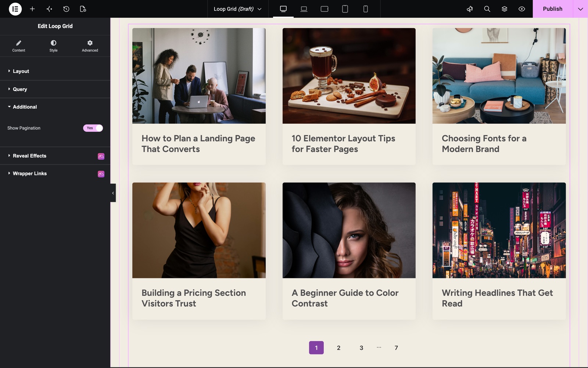
Task: Click the 'Choosing Fonts for a Modern Brand' title
Action: [484, 144]
